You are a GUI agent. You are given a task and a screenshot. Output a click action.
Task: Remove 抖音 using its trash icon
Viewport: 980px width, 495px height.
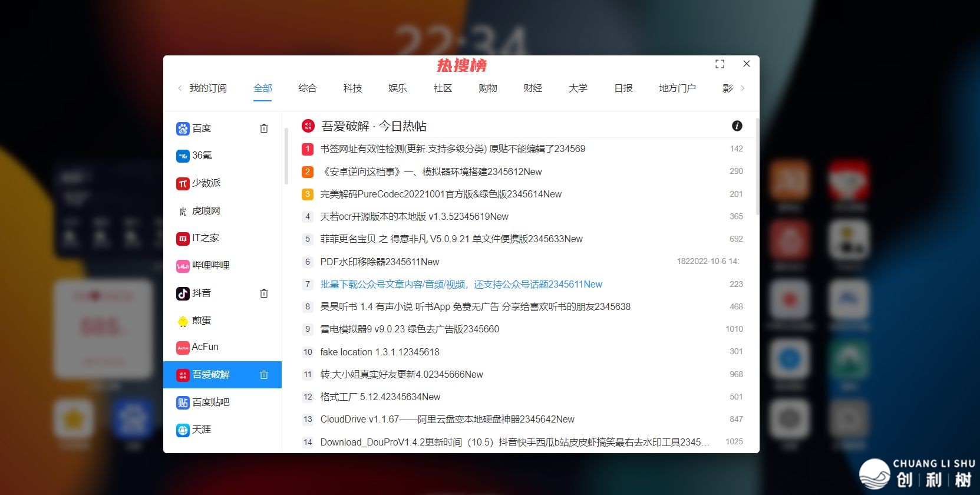tap(264, 293)
